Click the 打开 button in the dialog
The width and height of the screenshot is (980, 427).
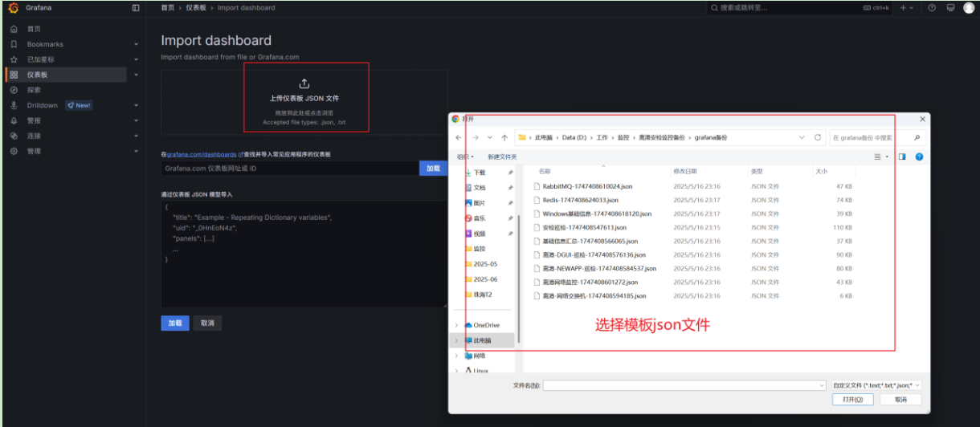tap(852, 399)
